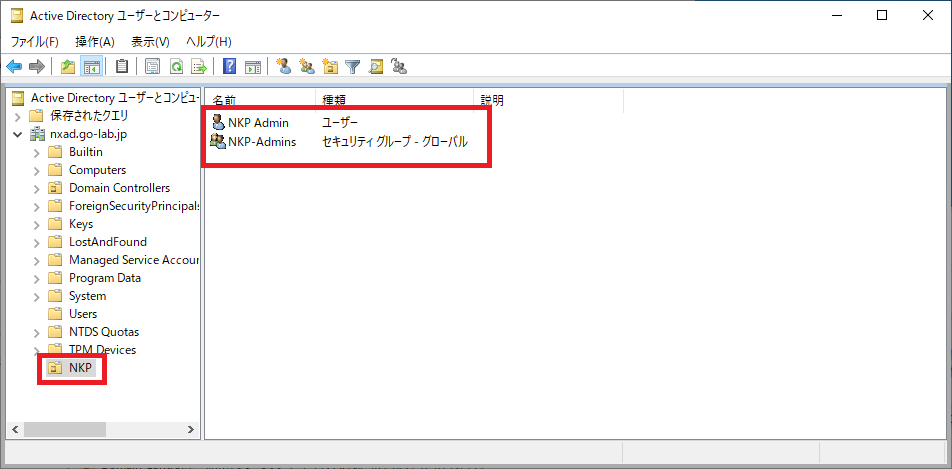Click the clipboard Paste toolbar icon

tap(122, 66)
